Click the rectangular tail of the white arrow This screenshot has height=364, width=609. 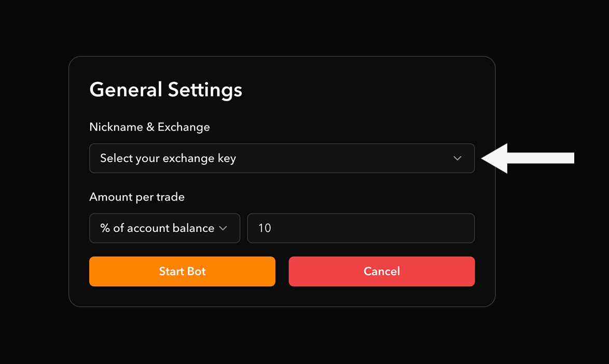(550, 158)
